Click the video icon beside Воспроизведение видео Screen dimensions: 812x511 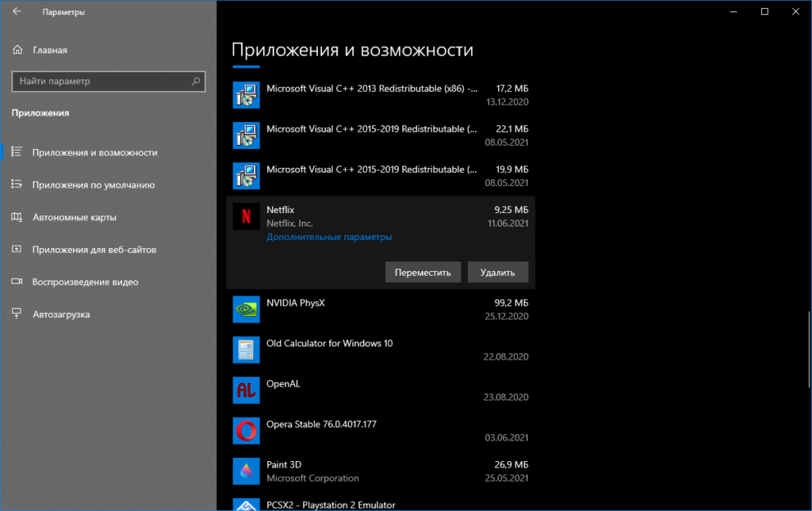[17, 281]
